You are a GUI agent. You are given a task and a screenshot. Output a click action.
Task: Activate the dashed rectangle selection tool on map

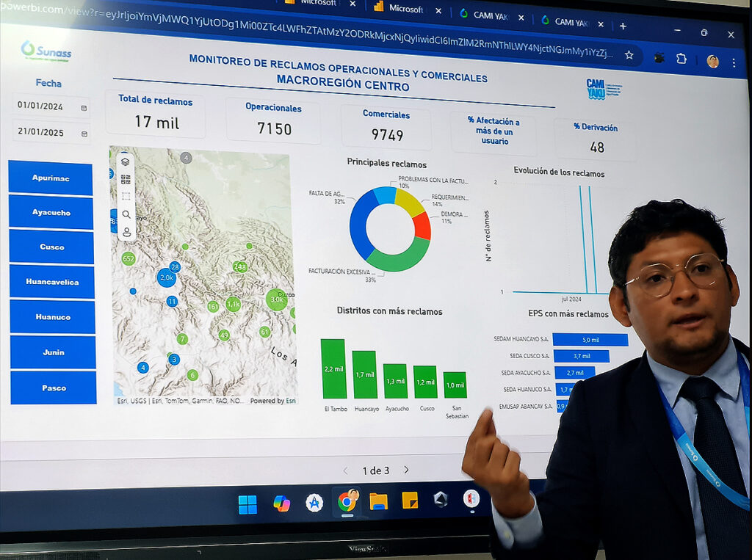(x=126, y=196)
